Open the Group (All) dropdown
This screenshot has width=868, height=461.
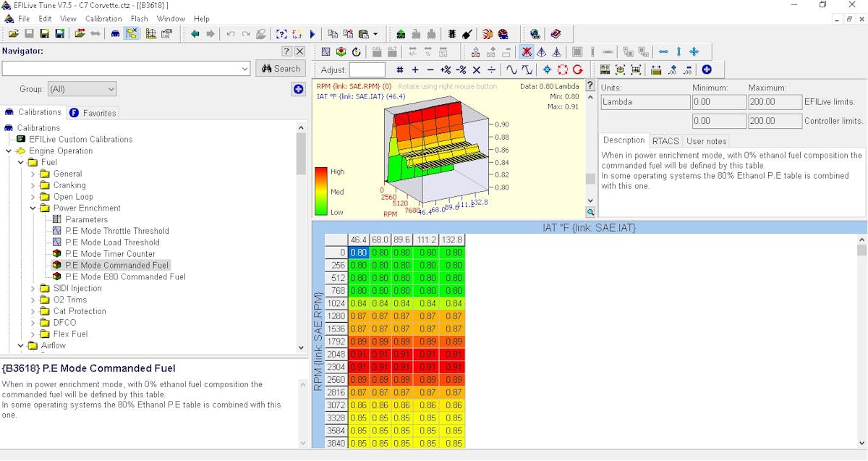82,89
